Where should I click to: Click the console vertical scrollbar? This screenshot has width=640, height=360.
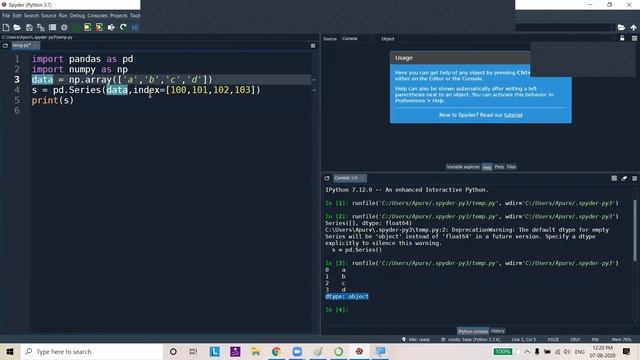(x=635, y=231)
